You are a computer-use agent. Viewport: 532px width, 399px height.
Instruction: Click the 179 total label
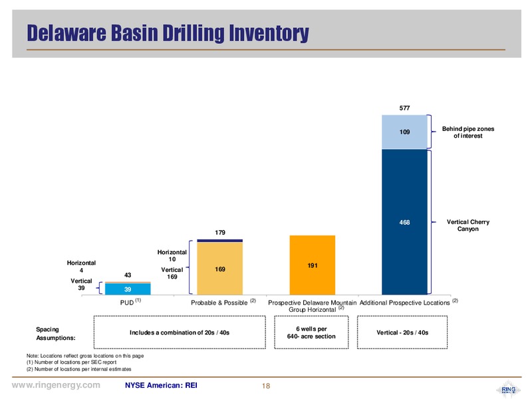(x=220, y=232)
